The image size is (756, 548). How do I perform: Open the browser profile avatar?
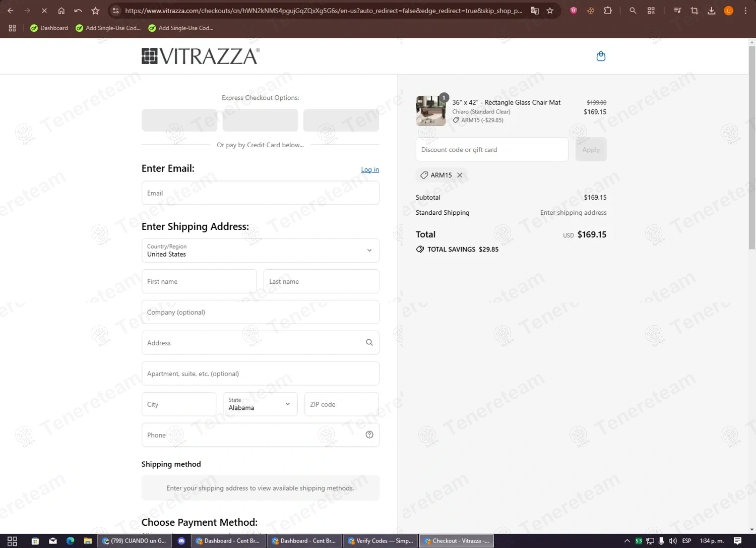click(x=728, y=11)
